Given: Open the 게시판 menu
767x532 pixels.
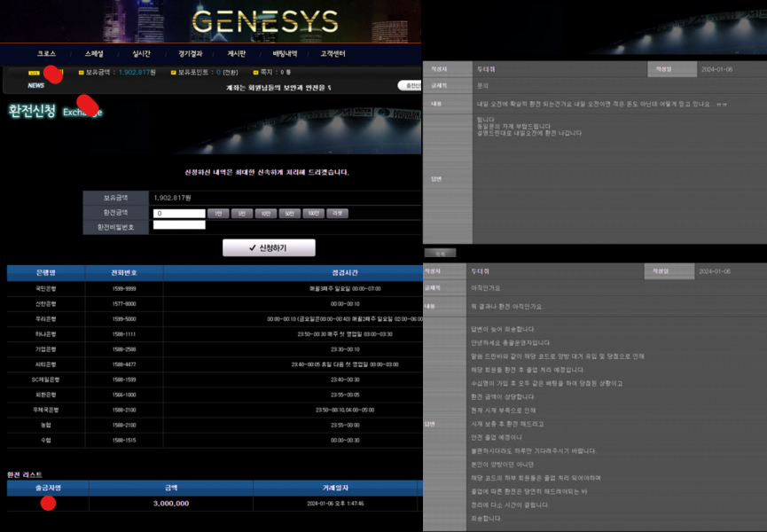Looking at the screenshot, I should [236, 54].
